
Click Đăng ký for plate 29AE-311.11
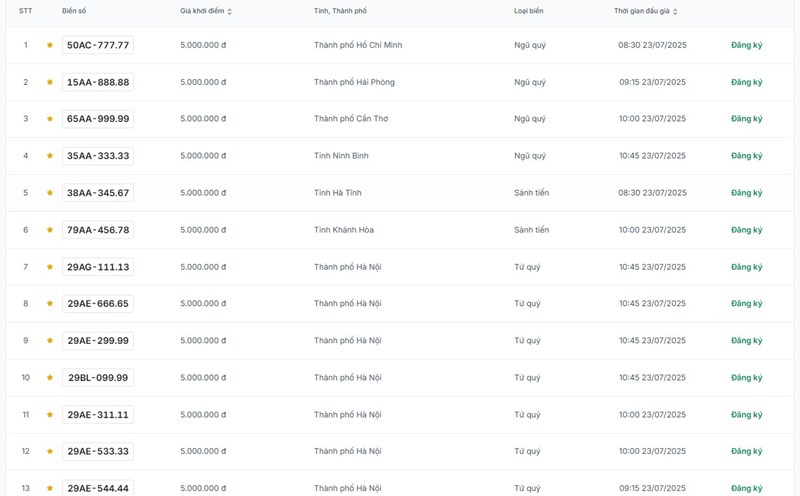[x=746, y=415]
